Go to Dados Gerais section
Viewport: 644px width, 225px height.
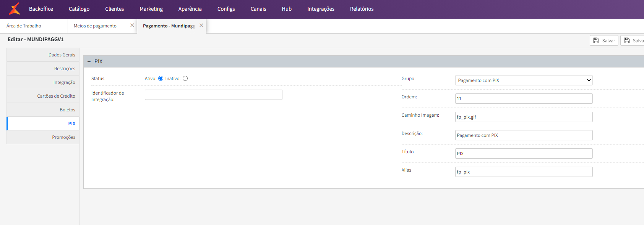(x=43, y=55)
